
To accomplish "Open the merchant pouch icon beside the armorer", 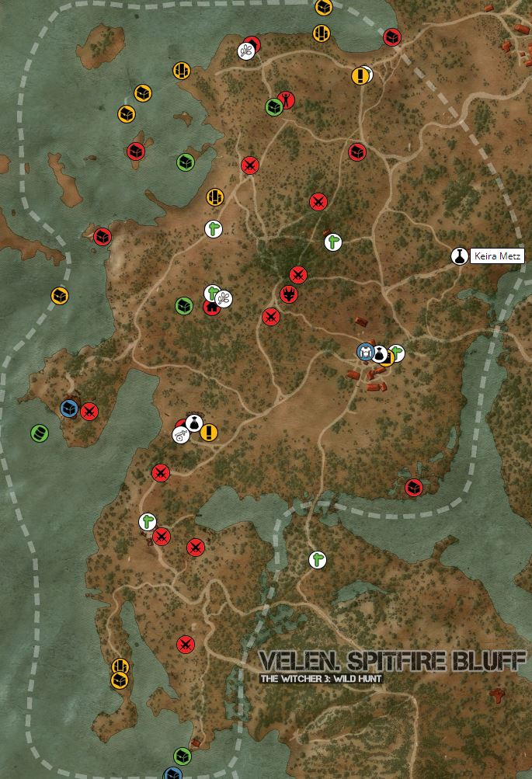I will point(380,353).
